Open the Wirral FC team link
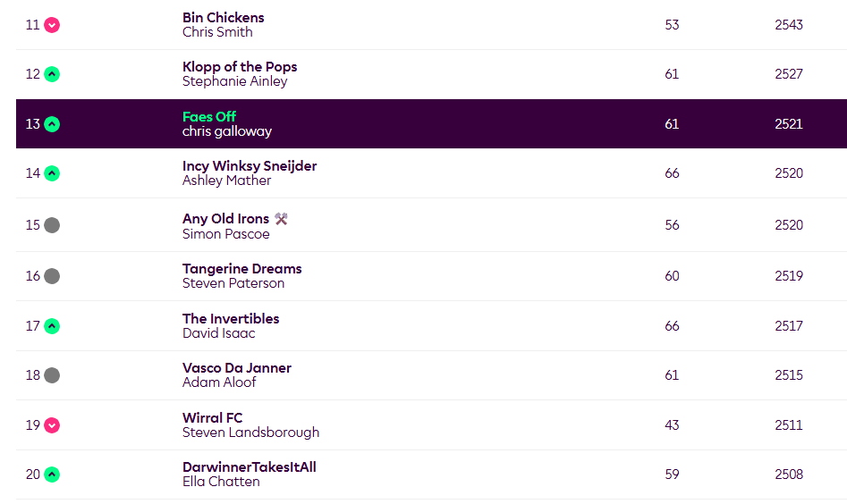This screenshot has height=504, width=847. [x=212, y=418]
